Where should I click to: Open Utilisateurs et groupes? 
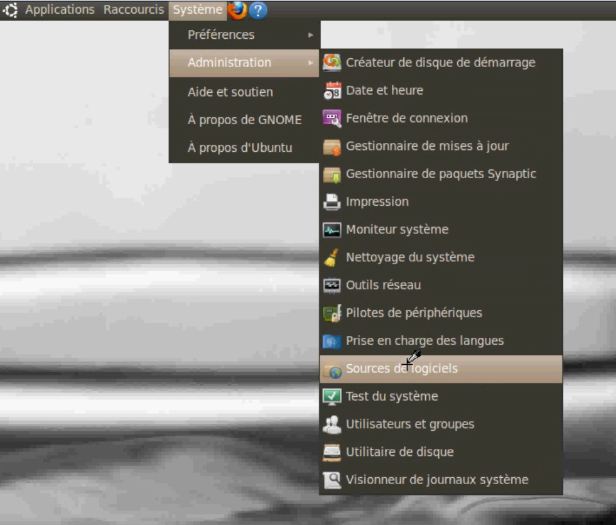(x=441, y=424)
